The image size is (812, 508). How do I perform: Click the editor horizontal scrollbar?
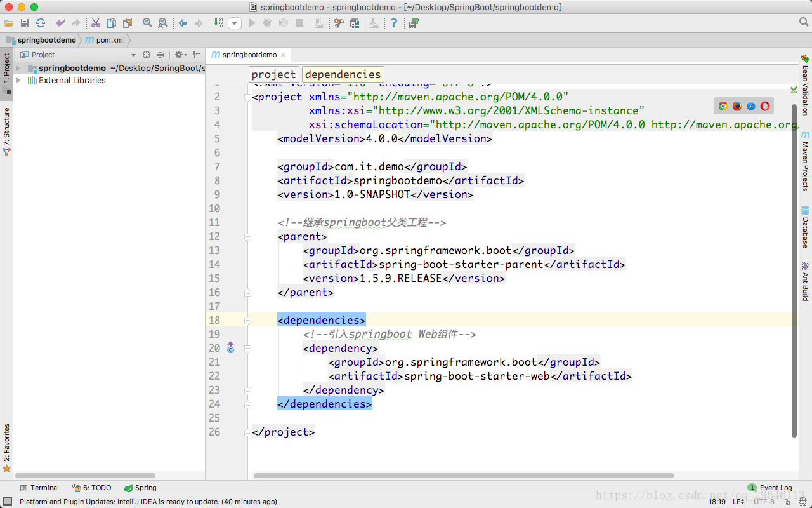click(x=464, y=475)
